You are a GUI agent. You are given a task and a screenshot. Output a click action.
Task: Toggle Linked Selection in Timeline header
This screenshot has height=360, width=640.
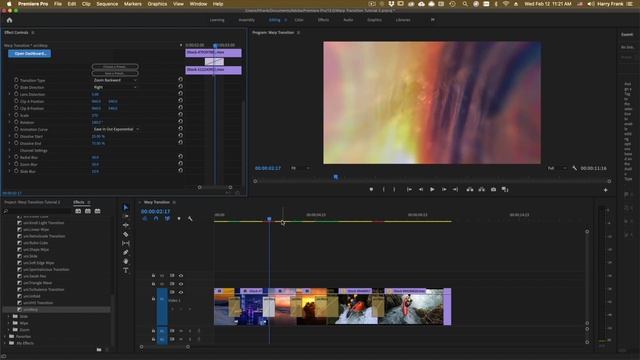pyautogui.click(x=167, y=219)
